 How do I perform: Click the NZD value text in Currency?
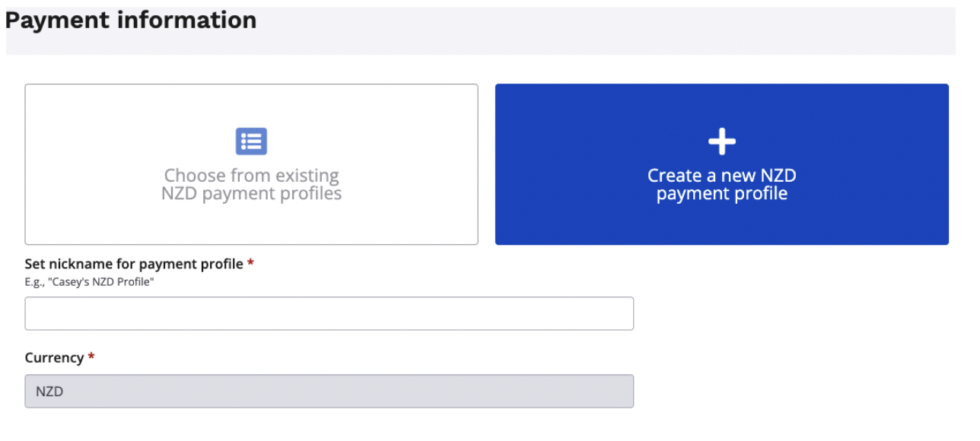[49, 392]
